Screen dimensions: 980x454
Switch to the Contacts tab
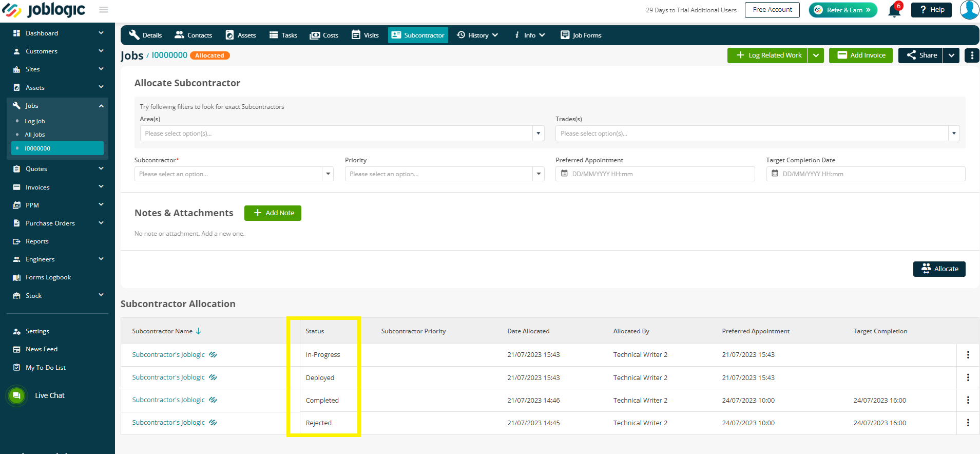[x=193, y=35]
